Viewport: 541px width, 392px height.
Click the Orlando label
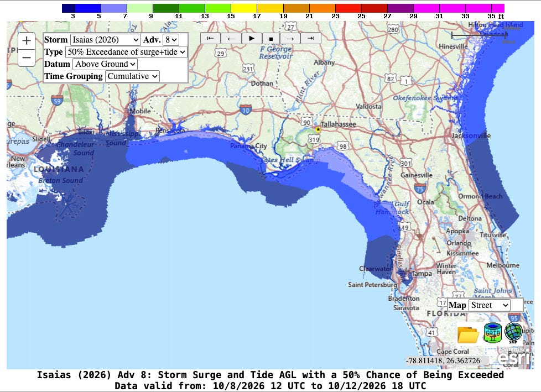tap(459, 243)
